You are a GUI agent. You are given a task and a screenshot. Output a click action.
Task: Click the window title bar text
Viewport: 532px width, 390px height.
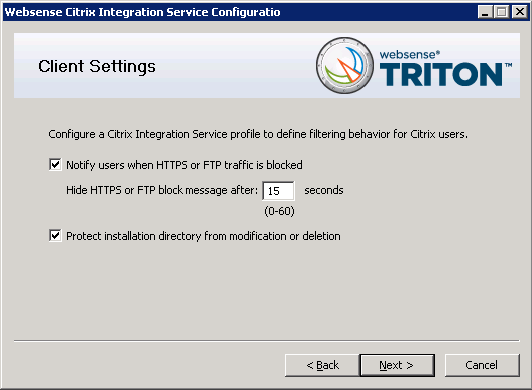tap(142, 12)
